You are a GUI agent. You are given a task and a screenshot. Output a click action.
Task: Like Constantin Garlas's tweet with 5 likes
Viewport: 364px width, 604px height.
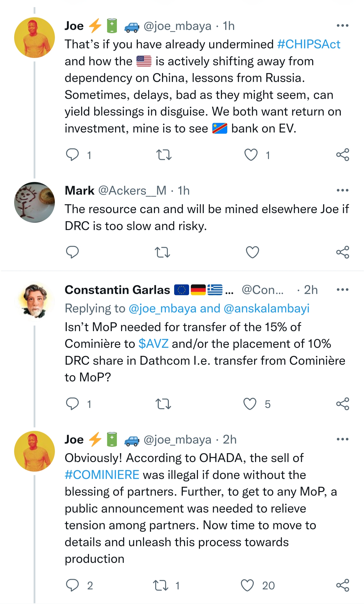coord(250,404)
